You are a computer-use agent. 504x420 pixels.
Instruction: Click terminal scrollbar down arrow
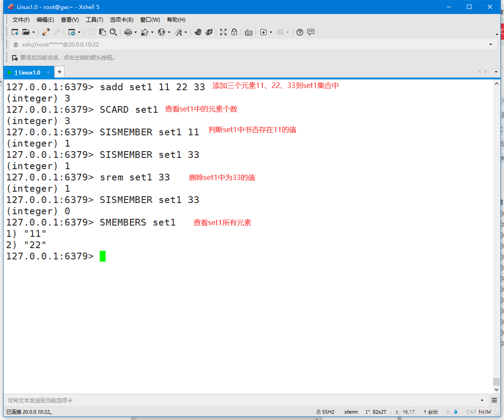pyautogui.click(x=497, y=389)
